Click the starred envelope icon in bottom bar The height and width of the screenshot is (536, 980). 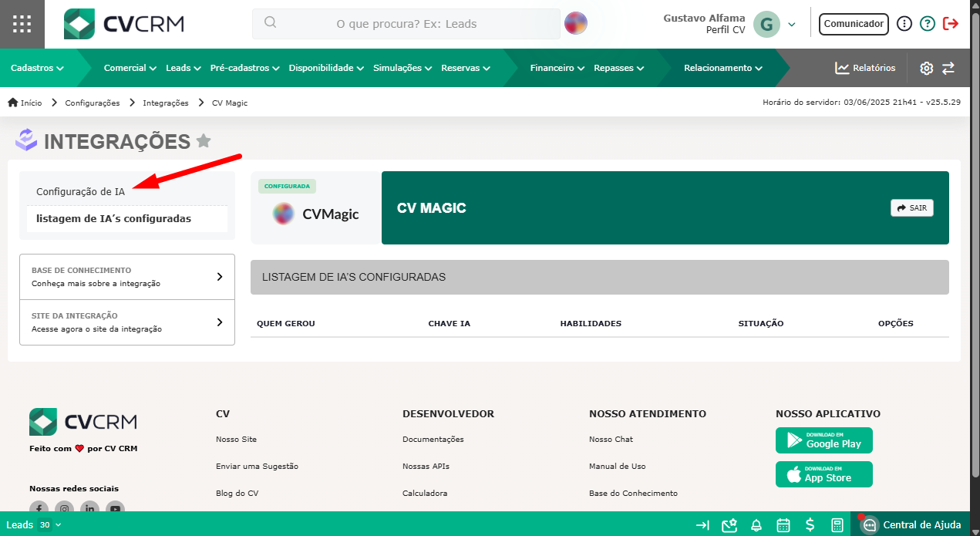pyautogui.click(x=729, y=525)
